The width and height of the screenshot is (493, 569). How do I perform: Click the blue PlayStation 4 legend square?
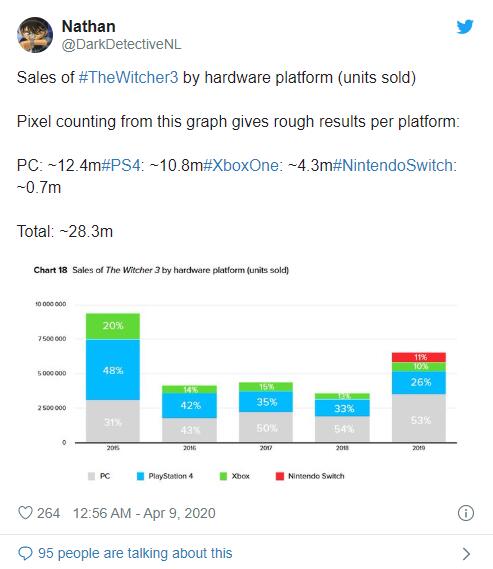tap(140, 476)
